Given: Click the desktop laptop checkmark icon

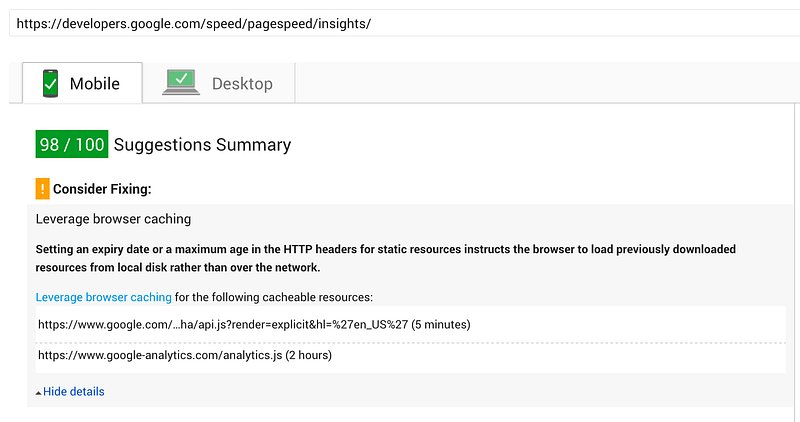Looking at the screenshot, I should 181,82.
